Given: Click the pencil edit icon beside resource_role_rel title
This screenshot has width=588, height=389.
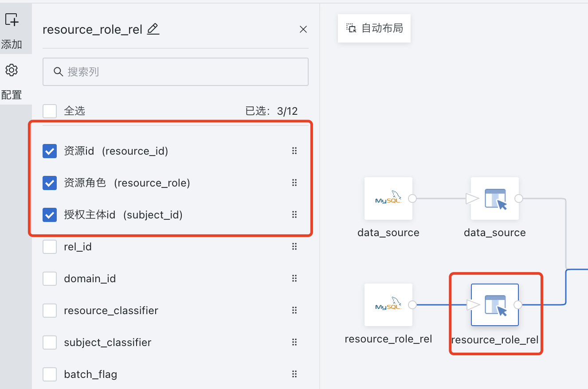Looking at the screenshot, I should 153,29.
